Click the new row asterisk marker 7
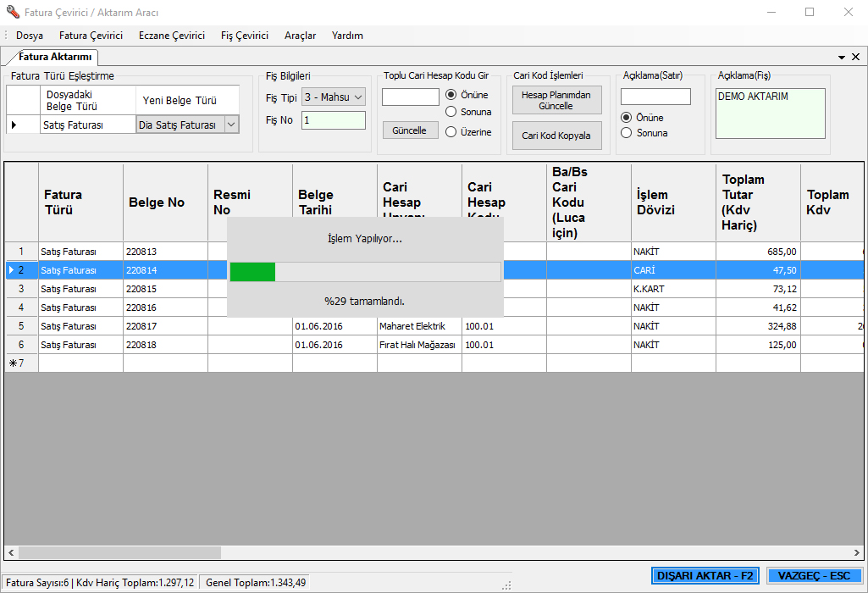 [21, 363]
